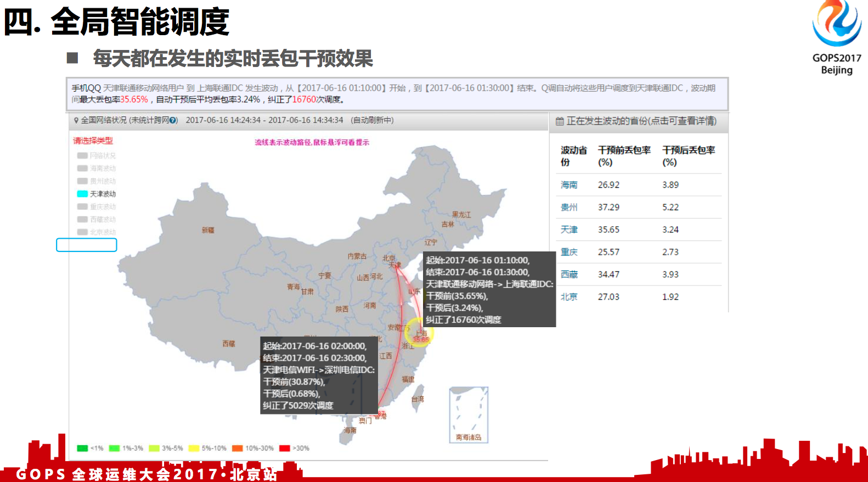
Task: Toggle the 贵州波动 legend entry
Action: [97, 181]
